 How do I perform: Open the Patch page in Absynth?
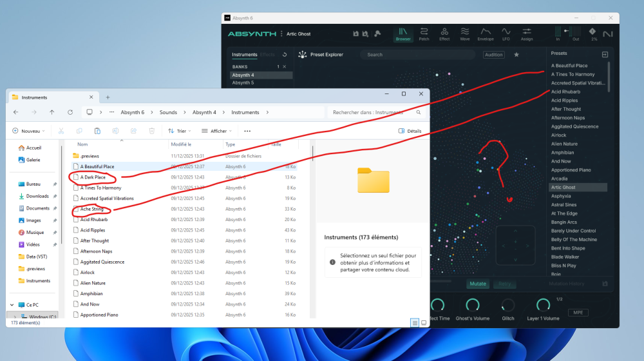(424, 34)
